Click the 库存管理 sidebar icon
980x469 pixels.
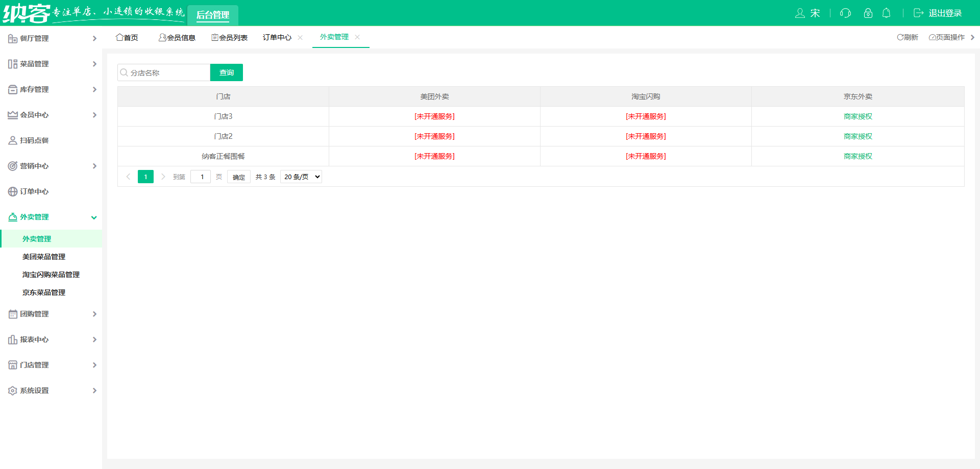pos(13,89)
